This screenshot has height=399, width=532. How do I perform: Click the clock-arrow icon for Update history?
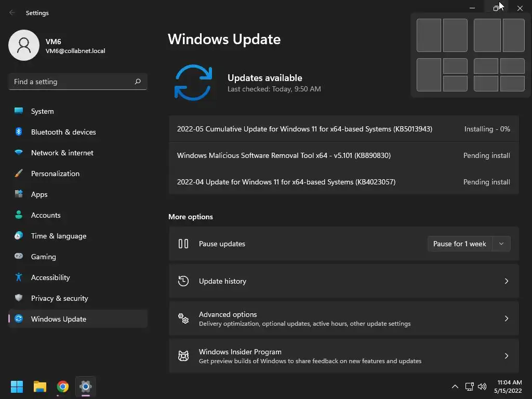click(183, 281)
